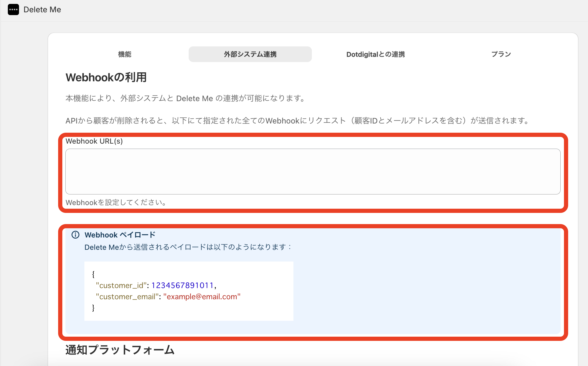The height and width of the screenshot is (366, 588).
Task: Go to the プラン tab
Action: coord(501,54)
